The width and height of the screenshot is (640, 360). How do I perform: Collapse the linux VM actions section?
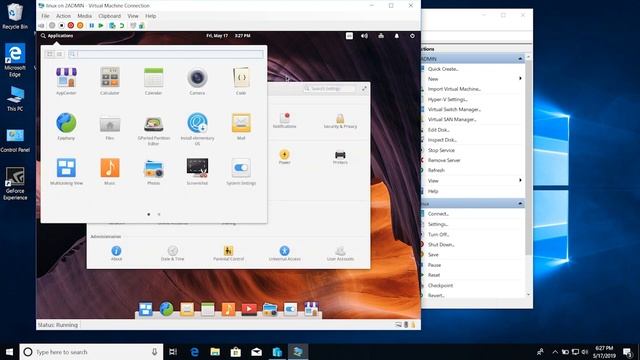click(x=520, y=203)
